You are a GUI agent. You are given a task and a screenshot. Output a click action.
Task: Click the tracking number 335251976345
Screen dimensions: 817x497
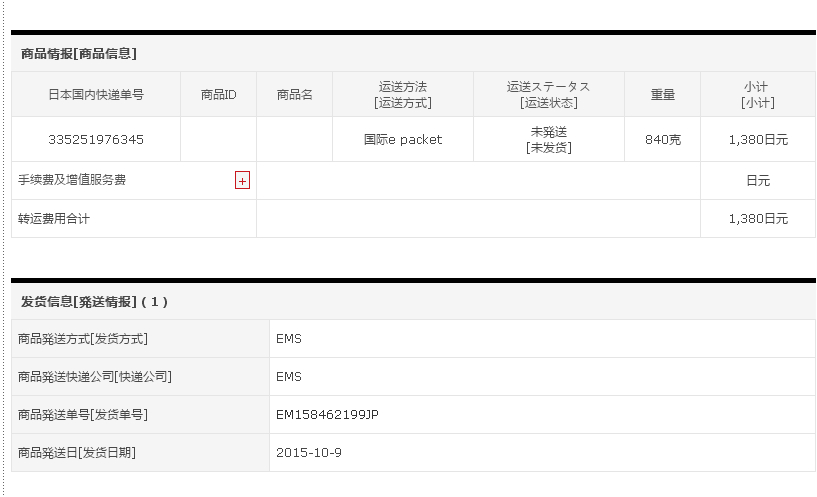click(96, 140)
